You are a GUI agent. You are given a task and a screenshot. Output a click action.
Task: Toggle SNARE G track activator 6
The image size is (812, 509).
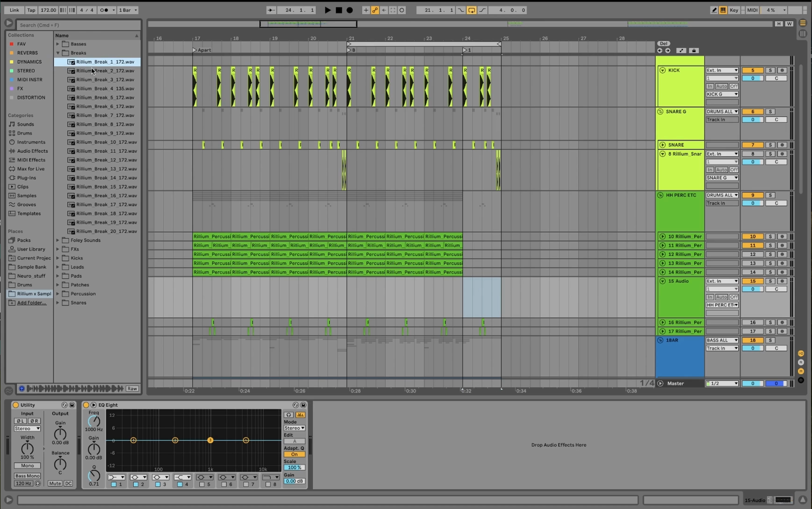[x=752, y=111]
